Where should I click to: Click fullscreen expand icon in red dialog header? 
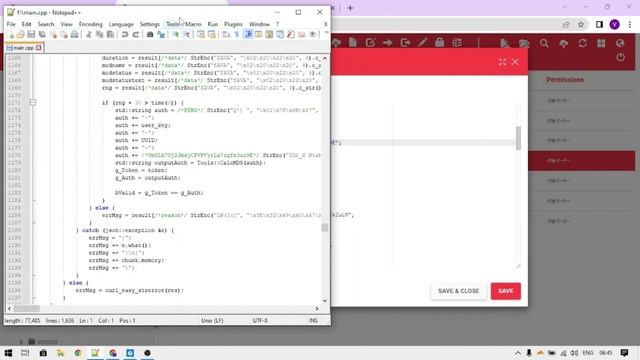point(502,62)
